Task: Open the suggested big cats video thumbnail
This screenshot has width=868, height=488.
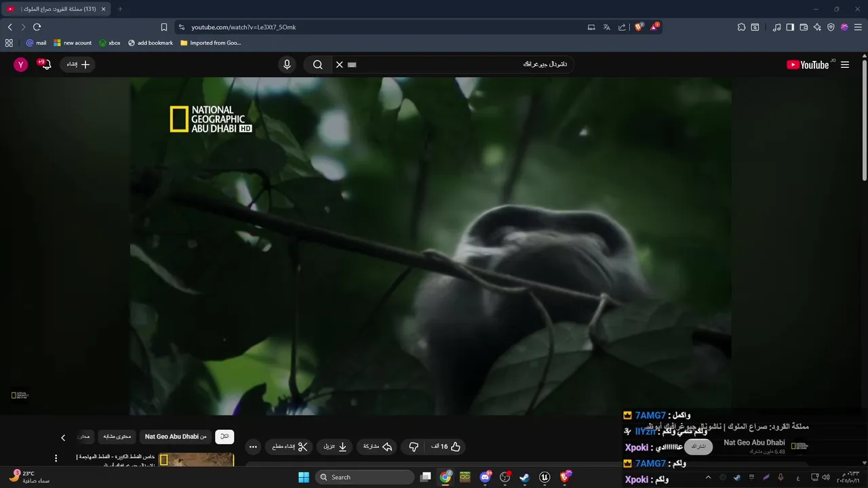Action: click(196, 460)
